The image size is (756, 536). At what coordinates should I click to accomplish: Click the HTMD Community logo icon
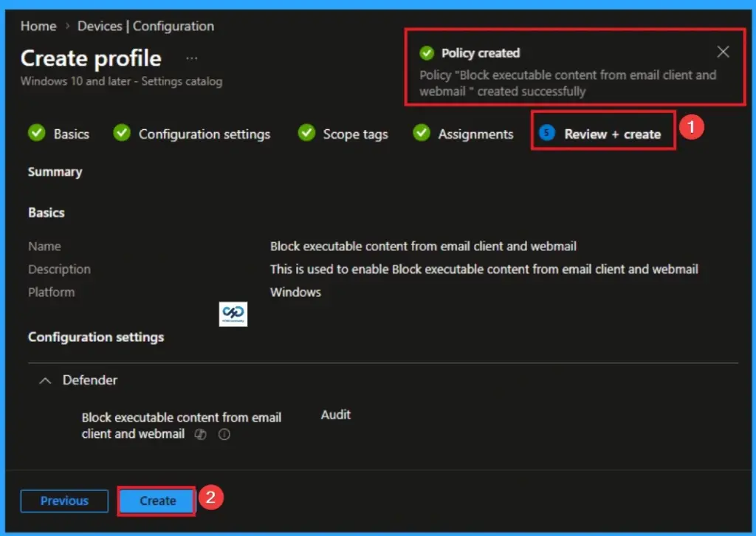click(x=233, y=313)
